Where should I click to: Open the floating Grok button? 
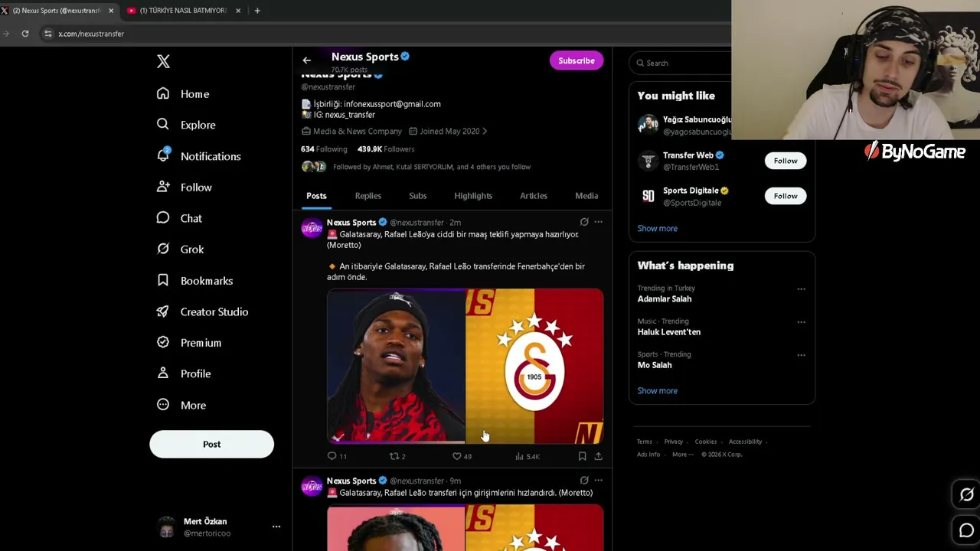point(966,495)
